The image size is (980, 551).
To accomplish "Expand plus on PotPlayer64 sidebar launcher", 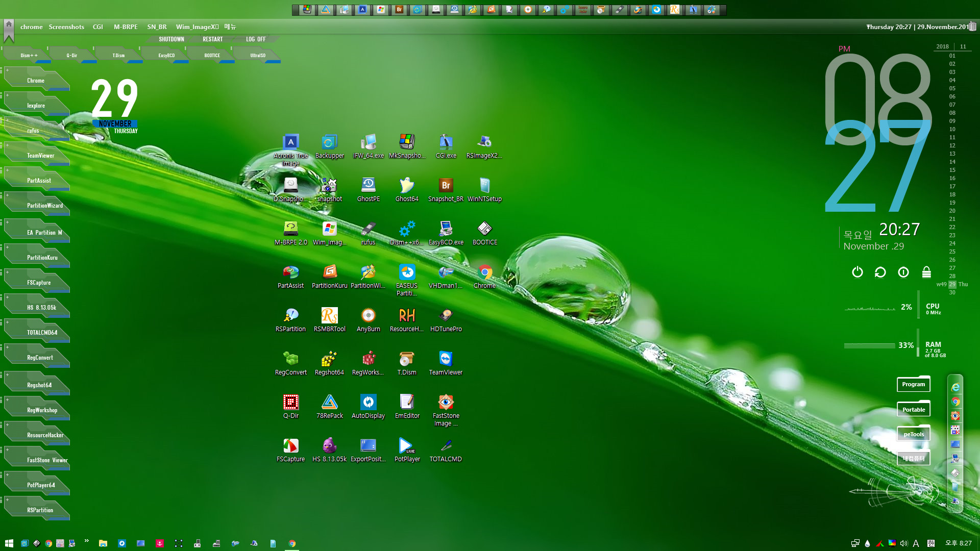I will (x=7, y=474).
